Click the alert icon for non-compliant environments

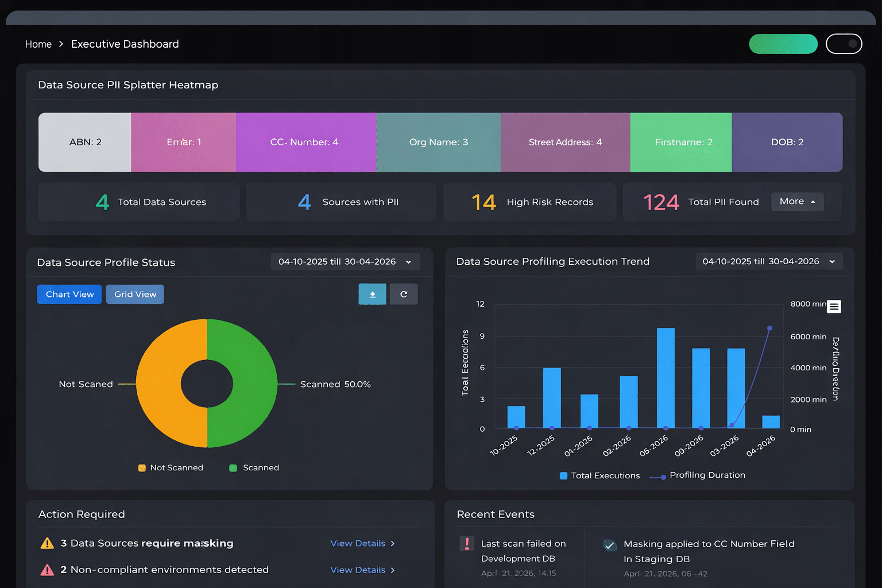click(x=48, y=570)
